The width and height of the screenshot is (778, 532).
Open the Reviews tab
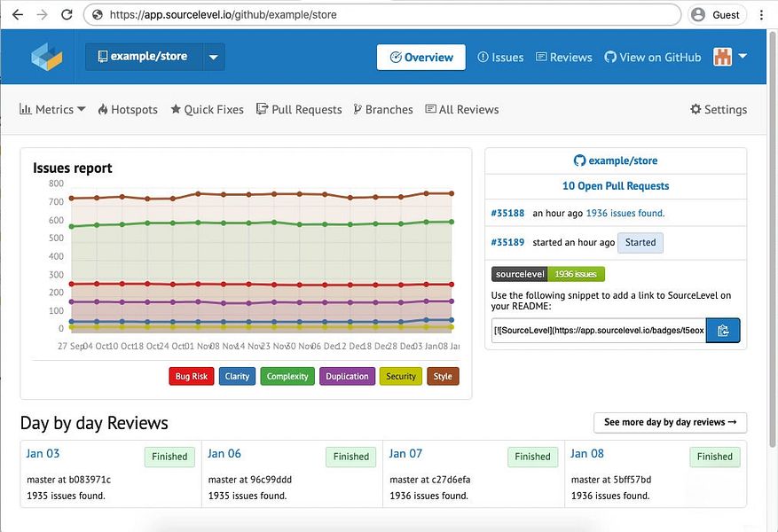564,57
